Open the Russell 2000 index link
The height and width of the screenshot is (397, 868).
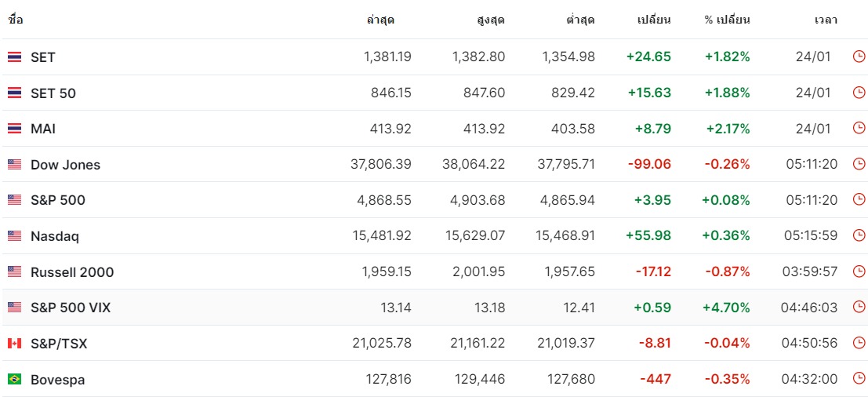72,272
